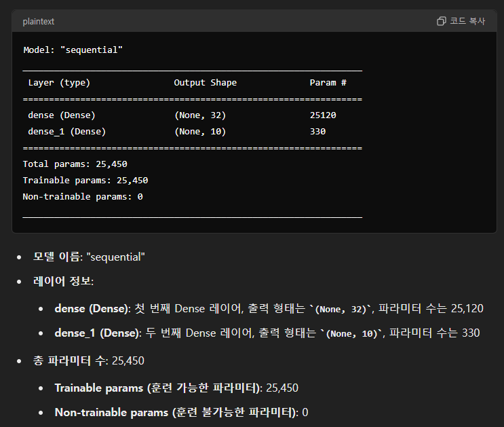Image resolution: width=504 pixels, height=427 pixels.
Task: Click the 'Model: "sequential"' line
Action: click(x=73, y=50)
